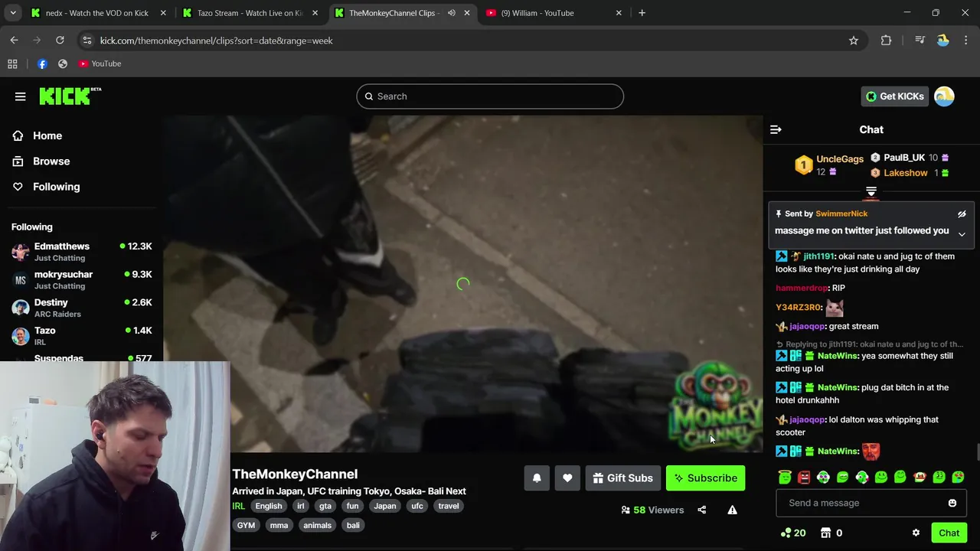Screen dimensions: 980x551
Task: Click the Get KICKs button
Action: [894, 96]
